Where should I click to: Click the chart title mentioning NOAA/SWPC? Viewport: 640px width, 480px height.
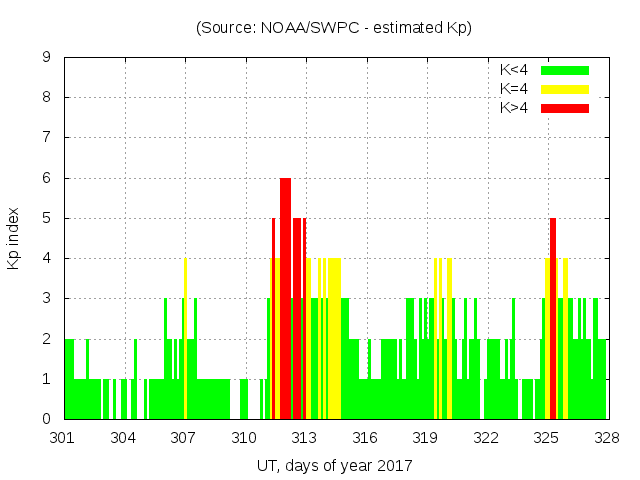pos(334,28)
